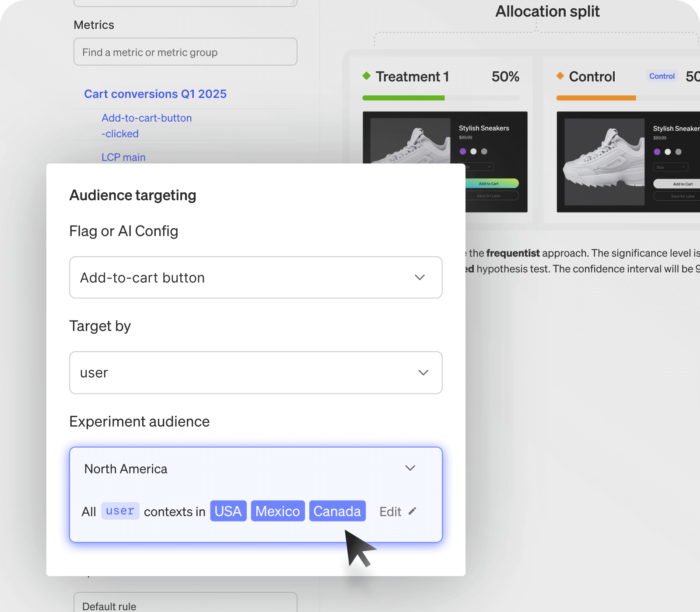Open the LCP main metric

123,157
